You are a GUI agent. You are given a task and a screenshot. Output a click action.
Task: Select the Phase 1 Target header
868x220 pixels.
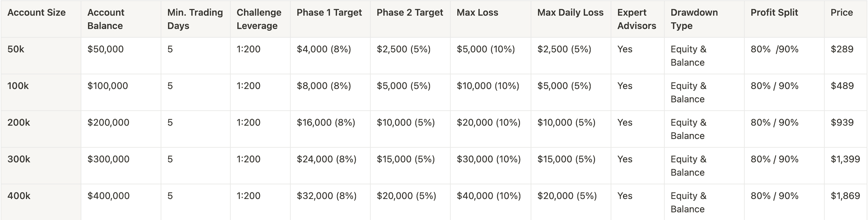pyautogui.click(x=329, y=13)
